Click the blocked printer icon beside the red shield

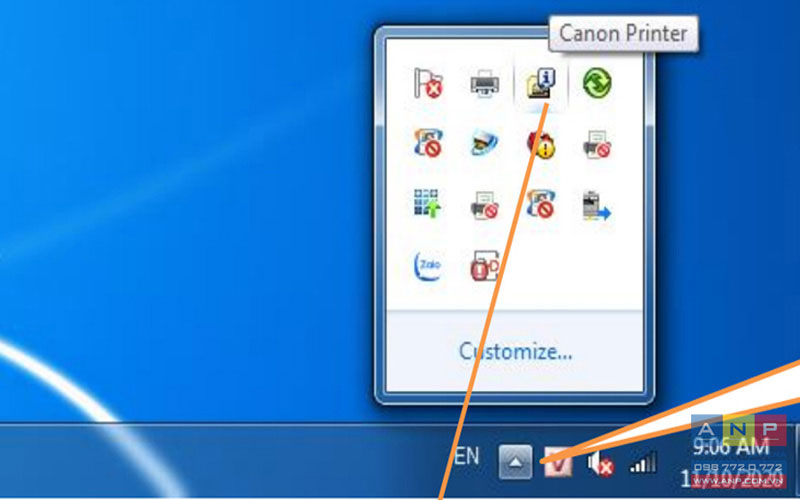[597, 144]
